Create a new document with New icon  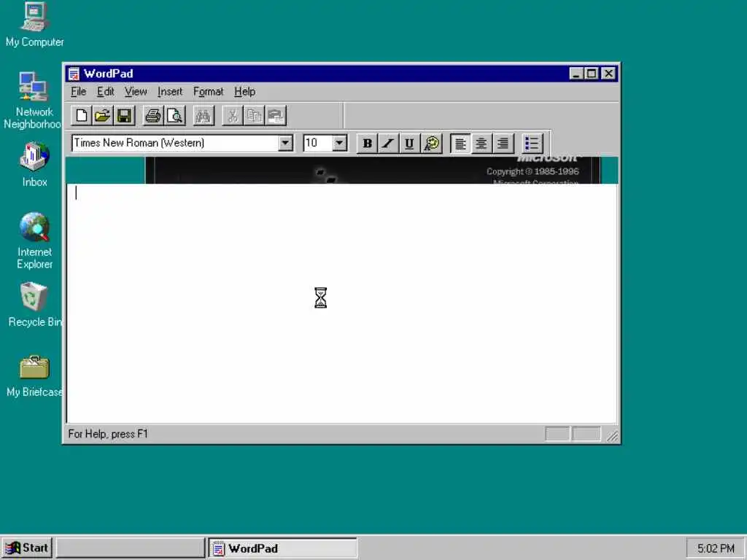82,116
